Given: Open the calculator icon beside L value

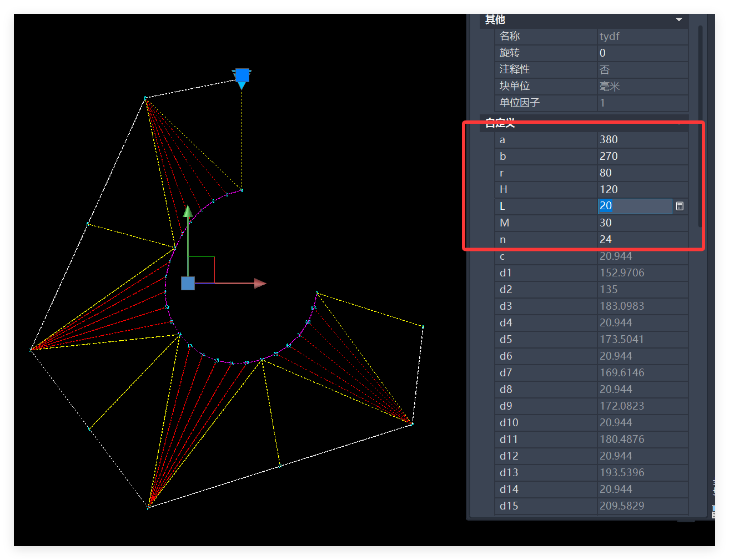Looking at the screenshot, I should click(680, 206).
